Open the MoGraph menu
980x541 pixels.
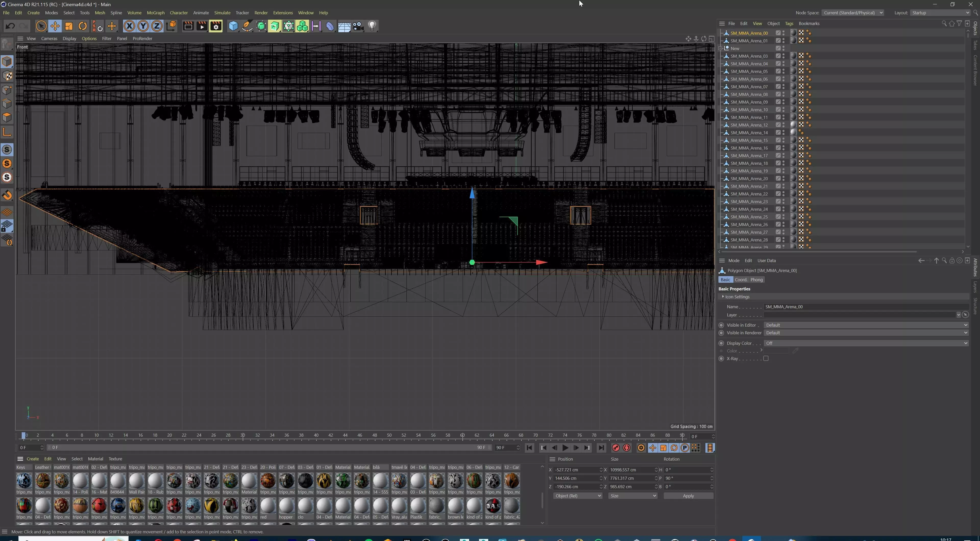coord(156,13)
